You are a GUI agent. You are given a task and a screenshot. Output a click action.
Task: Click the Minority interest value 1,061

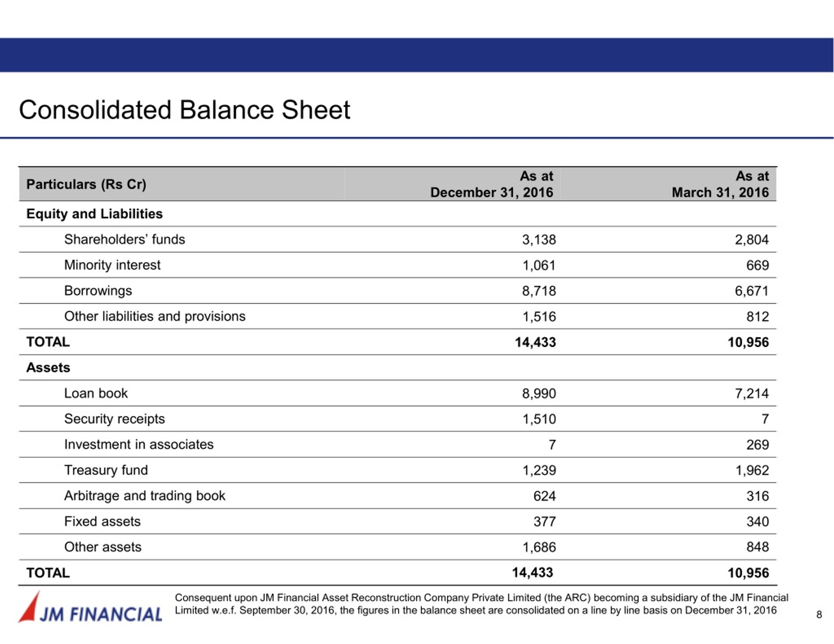(x=539, y=265)
